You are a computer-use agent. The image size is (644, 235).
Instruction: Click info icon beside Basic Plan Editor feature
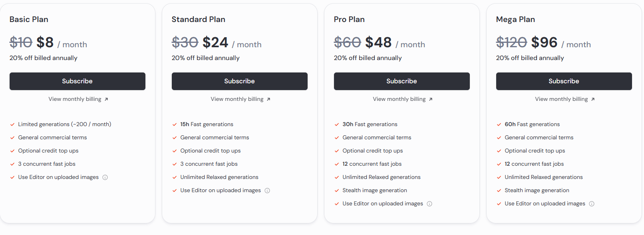(x=105, y=177)
